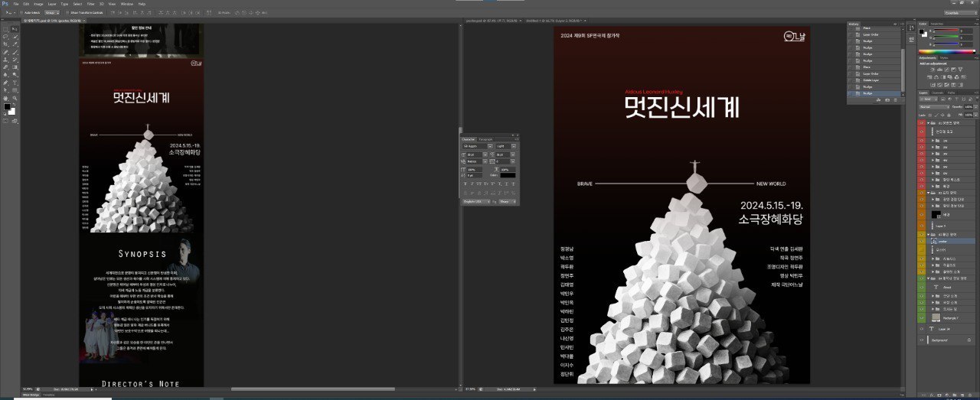The image size is (980, 400).
Task: Set history brush source beside Delete Layer
Action: 850,80
